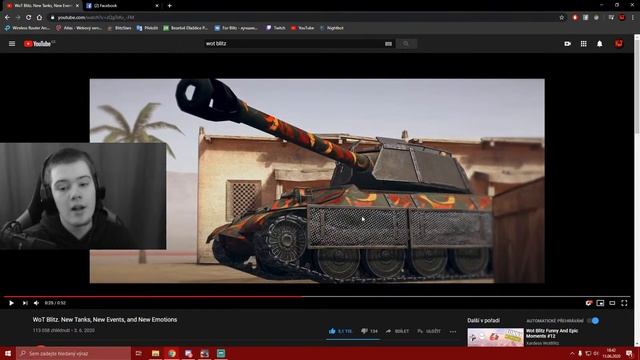Open Task View on the taskbar
Screen dimensions: 640x360
(x=139, y=353)
